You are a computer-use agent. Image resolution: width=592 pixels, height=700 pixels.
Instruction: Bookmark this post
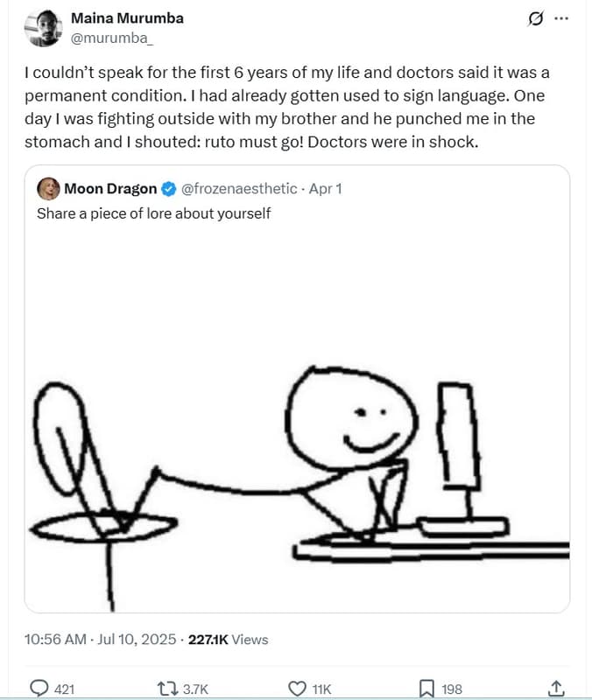(426, 689)
